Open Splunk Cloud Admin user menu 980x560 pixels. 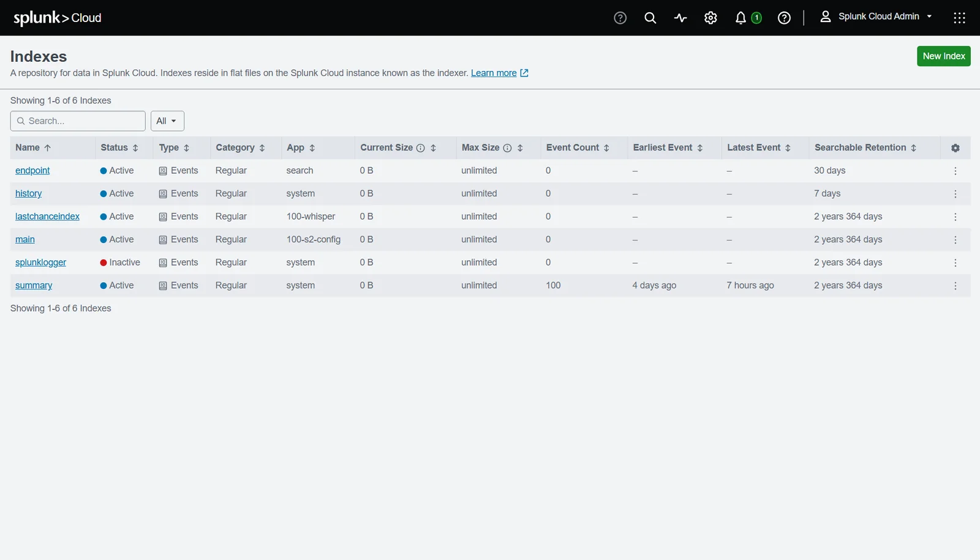876,17
